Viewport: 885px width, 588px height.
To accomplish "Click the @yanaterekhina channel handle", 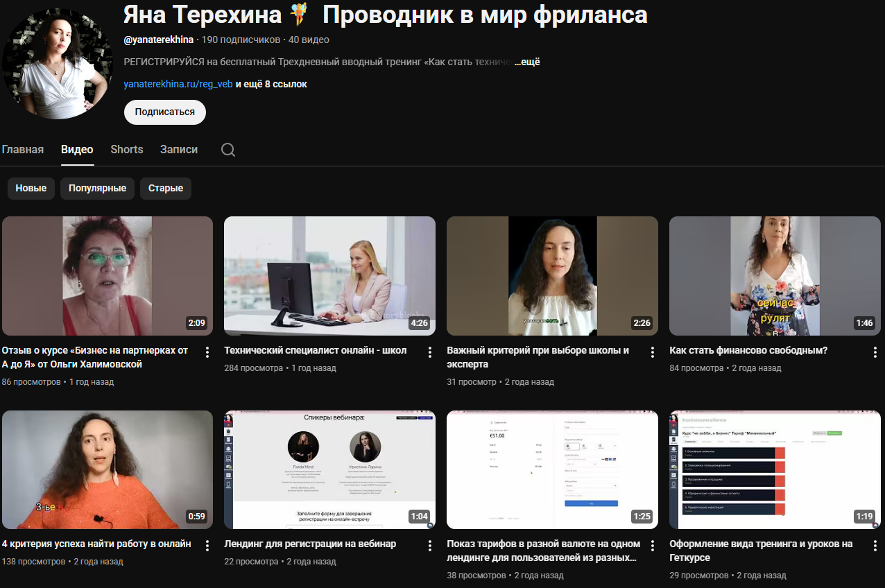I will coord(159,40).
